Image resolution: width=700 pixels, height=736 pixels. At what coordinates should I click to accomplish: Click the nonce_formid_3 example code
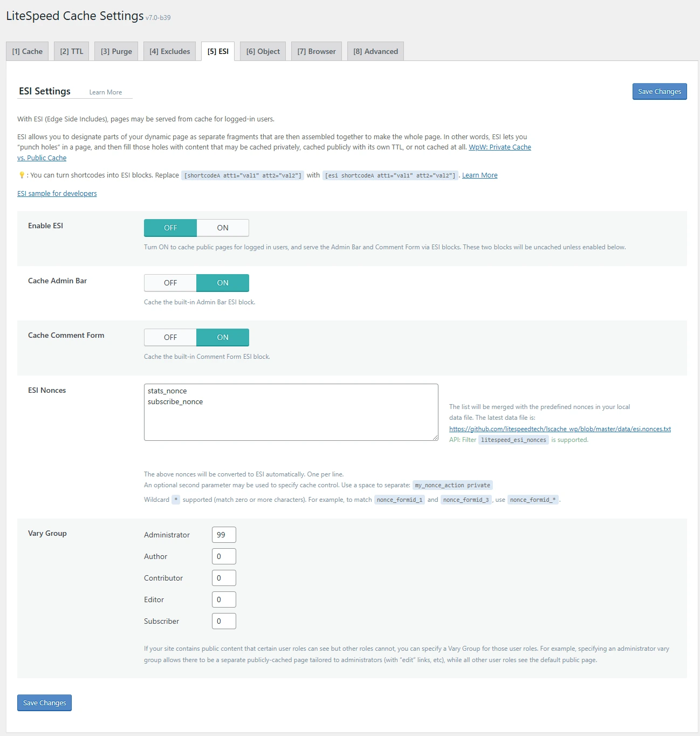(x=466, y=500)
